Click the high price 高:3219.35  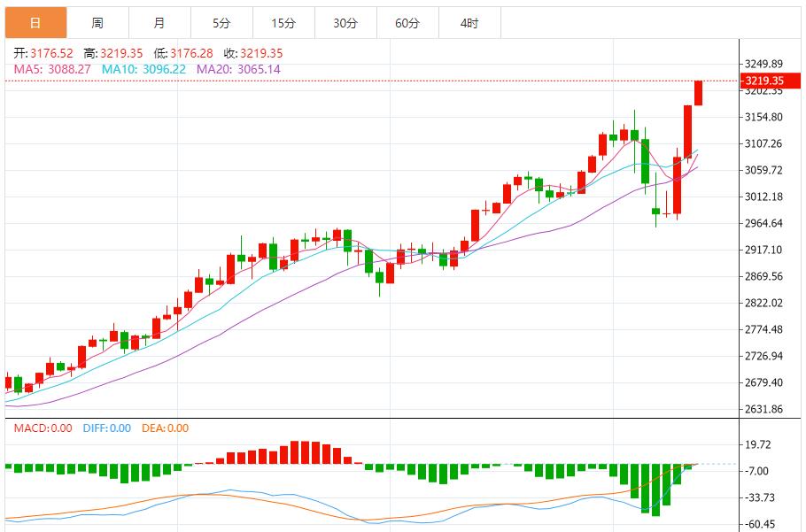click(113, 53)
